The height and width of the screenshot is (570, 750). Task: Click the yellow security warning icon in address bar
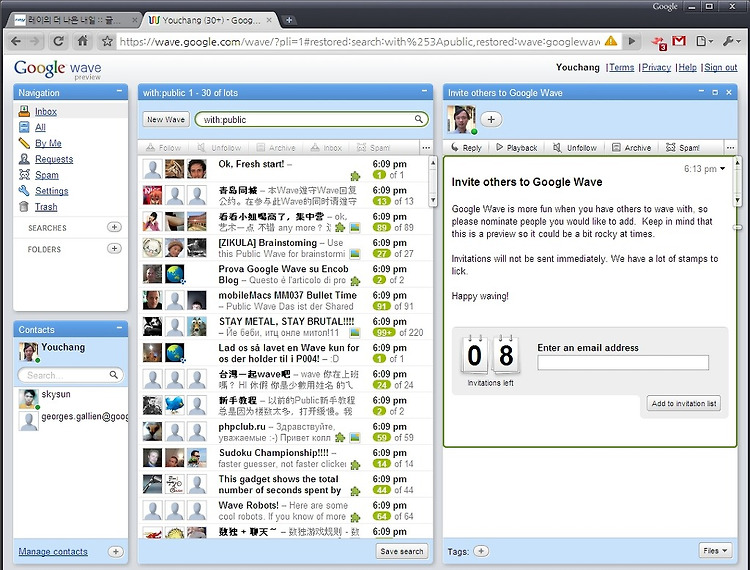point(611,41)
